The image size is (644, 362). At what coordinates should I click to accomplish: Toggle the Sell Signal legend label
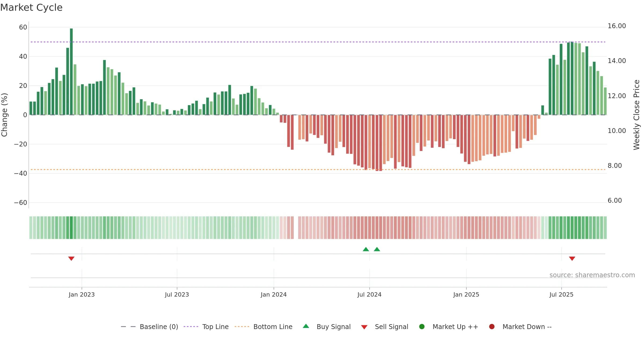coord(391,327)
